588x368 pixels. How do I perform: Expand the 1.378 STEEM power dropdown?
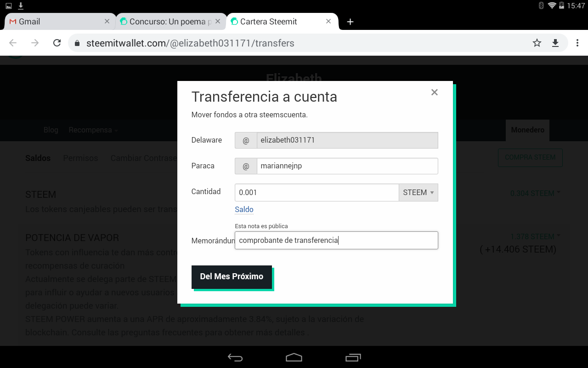536,236
